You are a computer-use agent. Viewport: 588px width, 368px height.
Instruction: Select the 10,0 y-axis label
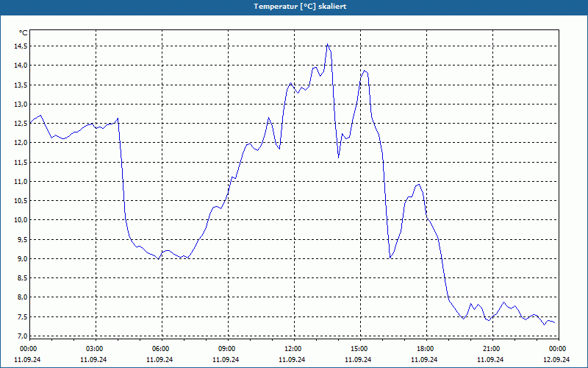click(21, 220)
